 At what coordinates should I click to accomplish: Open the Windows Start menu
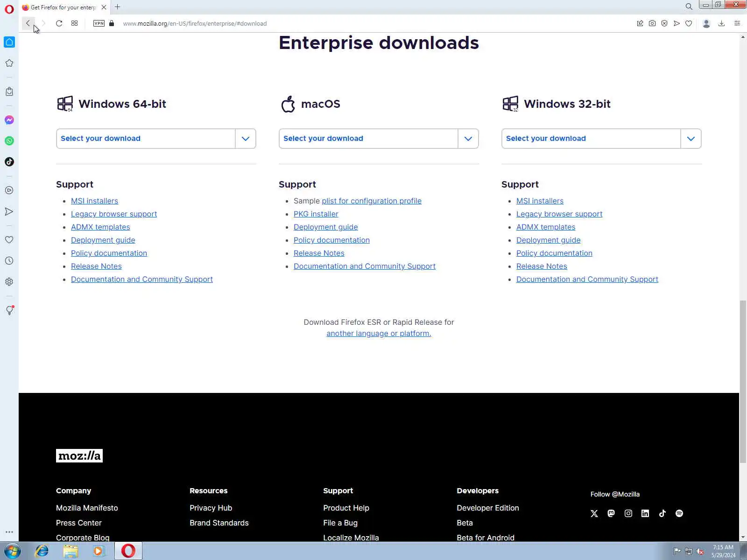[x=13, y=551]
